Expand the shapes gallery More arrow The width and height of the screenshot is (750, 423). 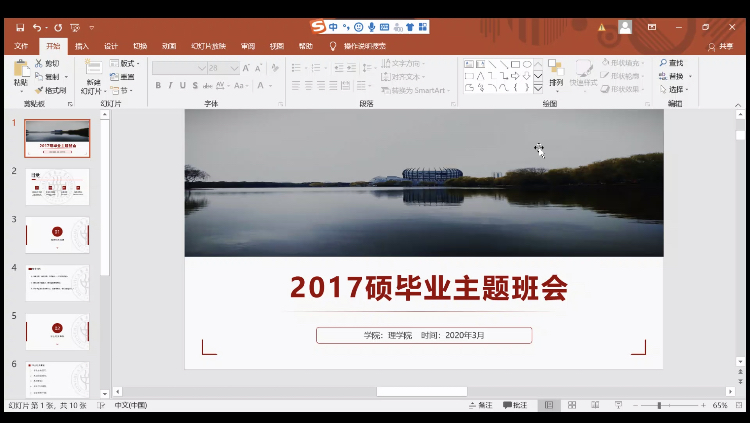[x=538, y=87]
